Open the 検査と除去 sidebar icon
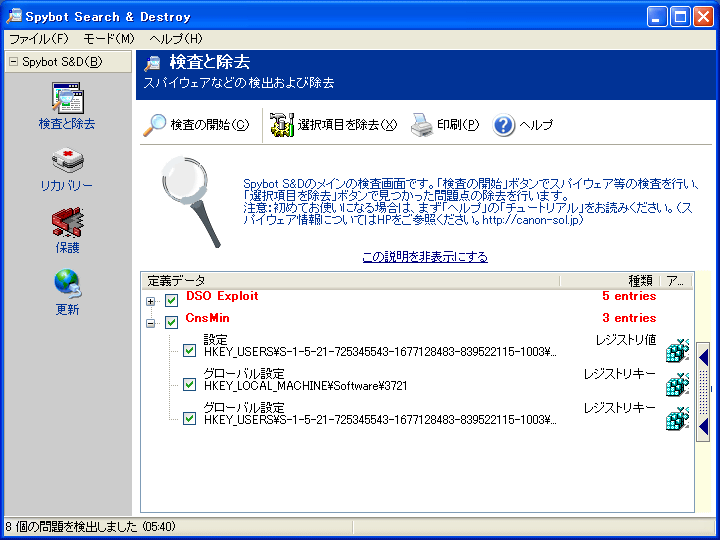The width and height of the screenshot is (720, 540). [67, 97]
